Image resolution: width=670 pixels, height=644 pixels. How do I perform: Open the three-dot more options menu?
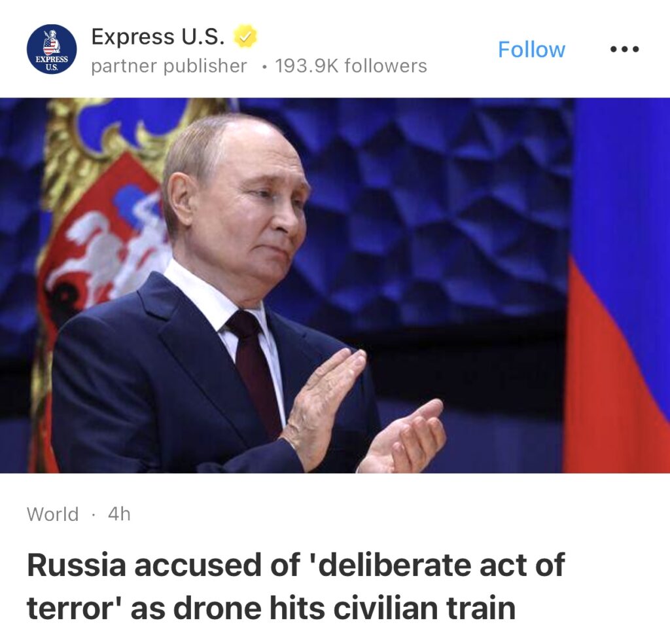click(624, 50)
